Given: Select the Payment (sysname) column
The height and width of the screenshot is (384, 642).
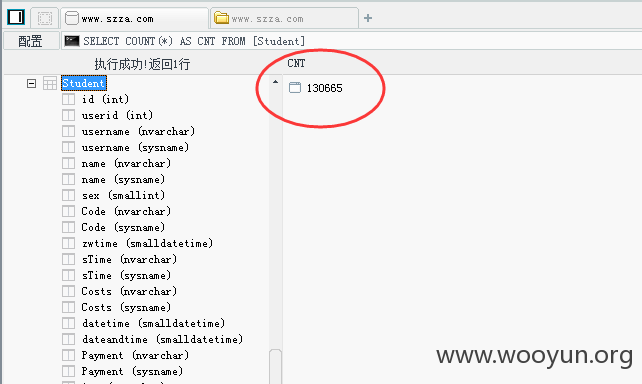Looking at the screenshot, I should [132, 371].
